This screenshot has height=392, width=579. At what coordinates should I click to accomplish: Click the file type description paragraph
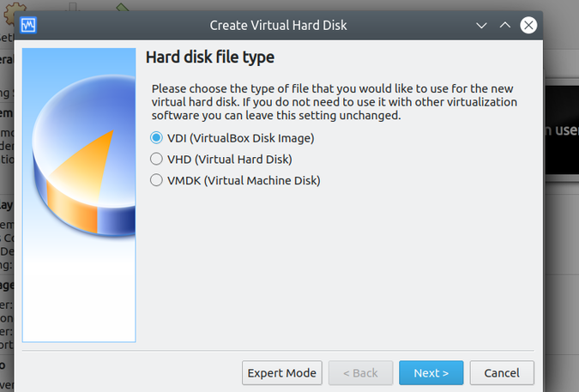335,101
